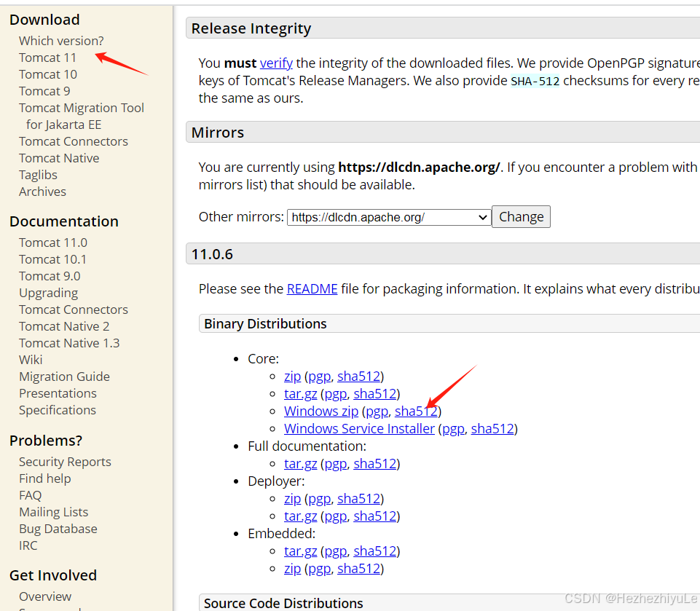Open the Upgrading documentation link
700x611 pixels.
point(48,293)
